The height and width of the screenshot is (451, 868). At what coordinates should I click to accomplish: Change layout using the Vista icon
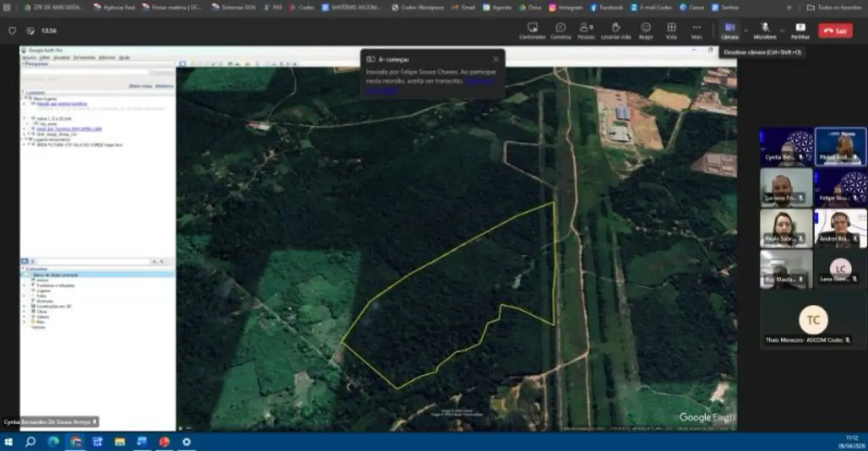(671, 30)
